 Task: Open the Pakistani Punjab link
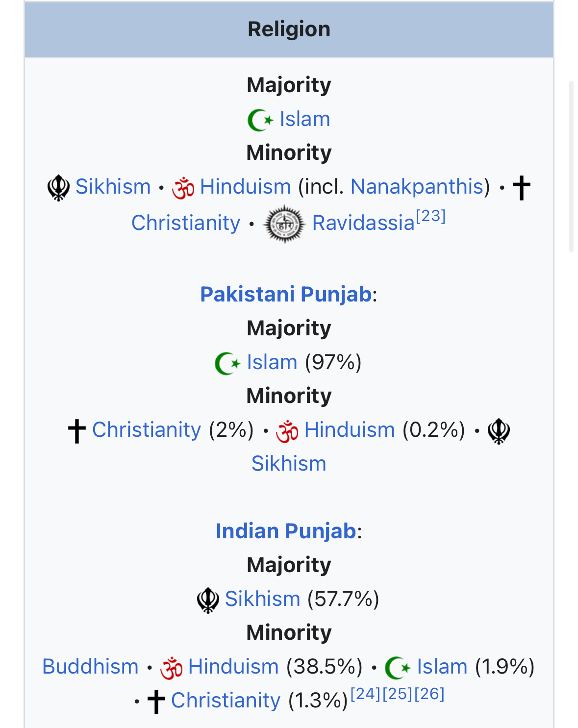coord(286,294)
